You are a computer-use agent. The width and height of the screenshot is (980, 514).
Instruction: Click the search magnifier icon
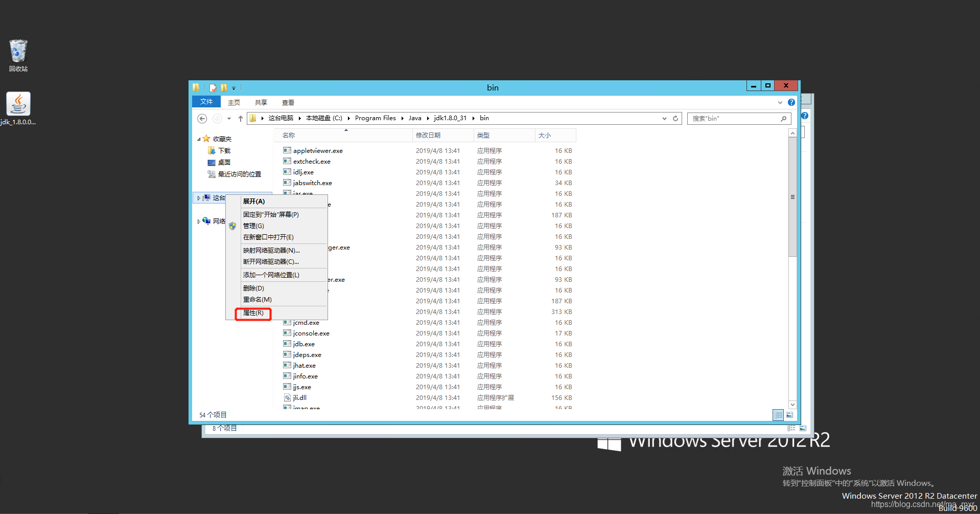point(784,118)
